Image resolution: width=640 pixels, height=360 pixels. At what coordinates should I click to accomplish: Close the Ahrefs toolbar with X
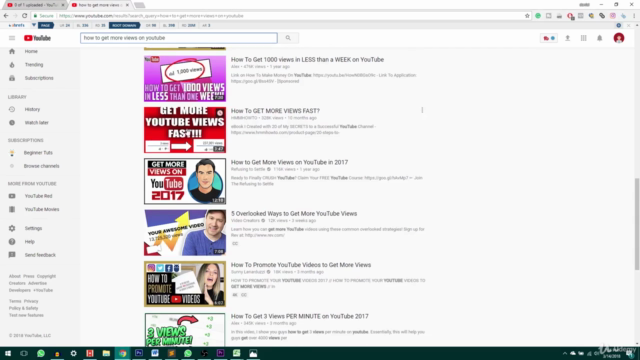click(x=629, y=25)
